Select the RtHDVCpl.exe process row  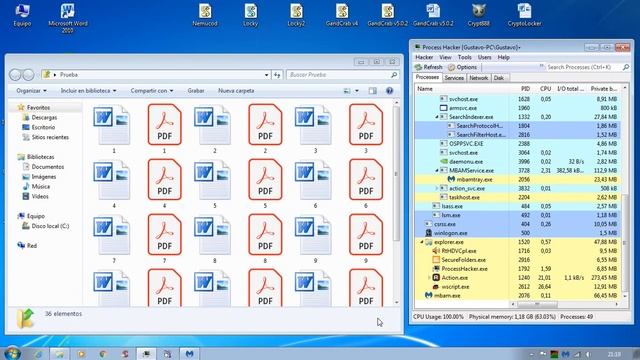pyautogui.click(x=518, y=251)
